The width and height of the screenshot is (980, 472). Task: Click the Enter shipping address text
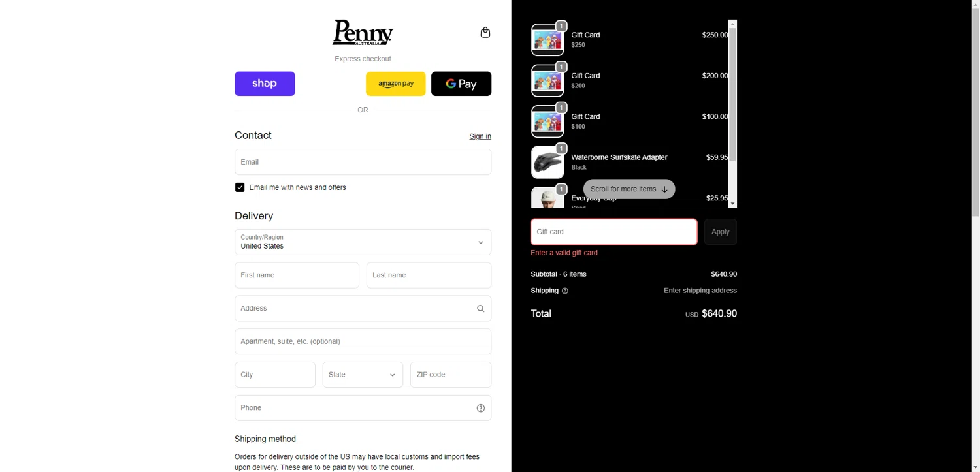tap(700, 291)
